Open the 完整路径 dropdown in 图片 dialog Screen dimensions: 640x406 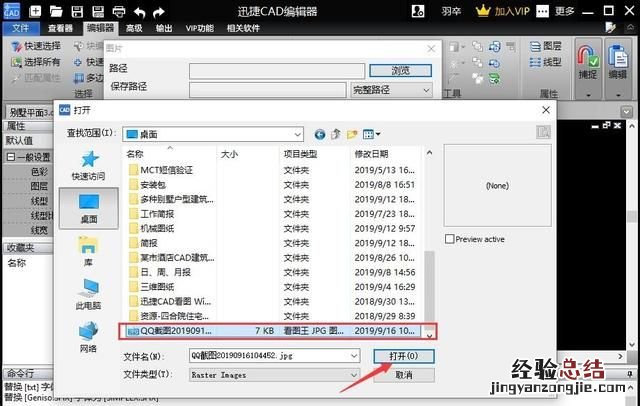(x=391, y=90)
